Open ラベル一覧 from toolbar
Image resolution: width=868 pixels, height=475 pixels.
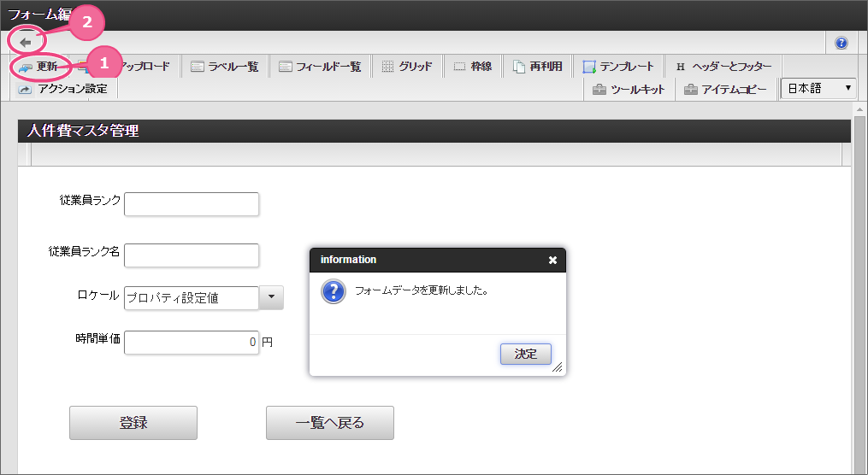[225, 67]
